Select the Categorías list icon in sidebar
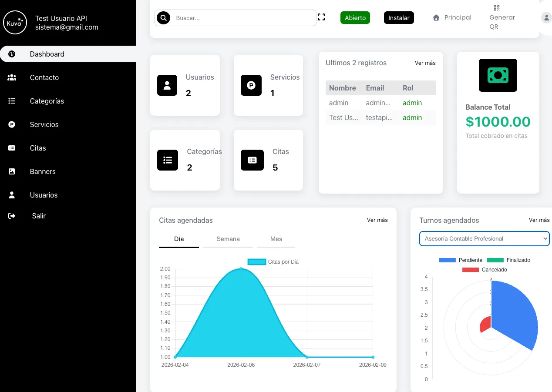The image size is (552, 392). (x=13, y=101)
